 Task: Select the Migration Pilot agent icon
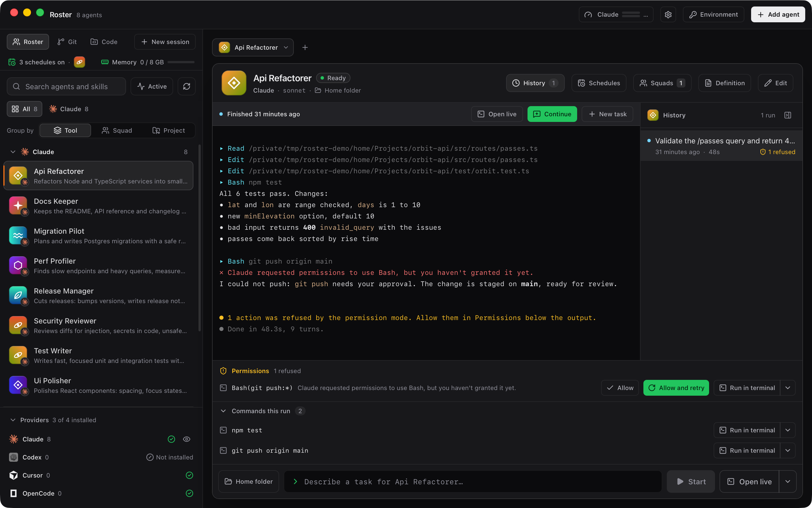18,236
